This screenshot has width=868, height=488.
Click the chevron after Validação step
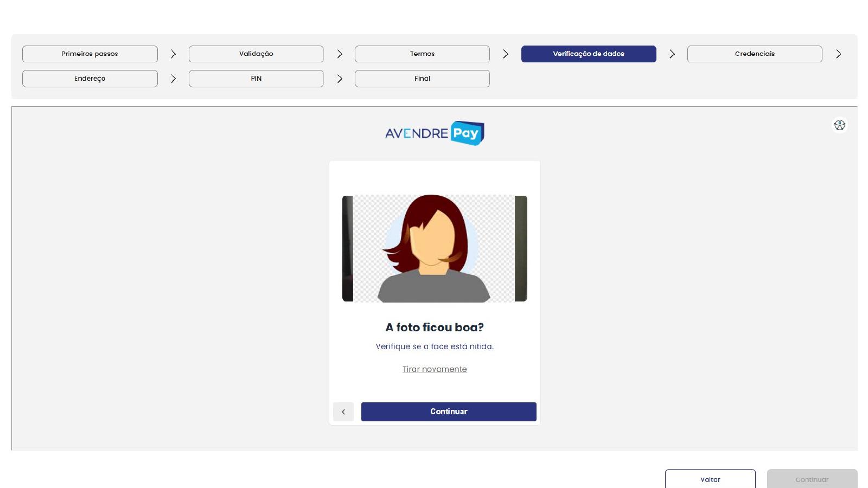tap(340, 54)
